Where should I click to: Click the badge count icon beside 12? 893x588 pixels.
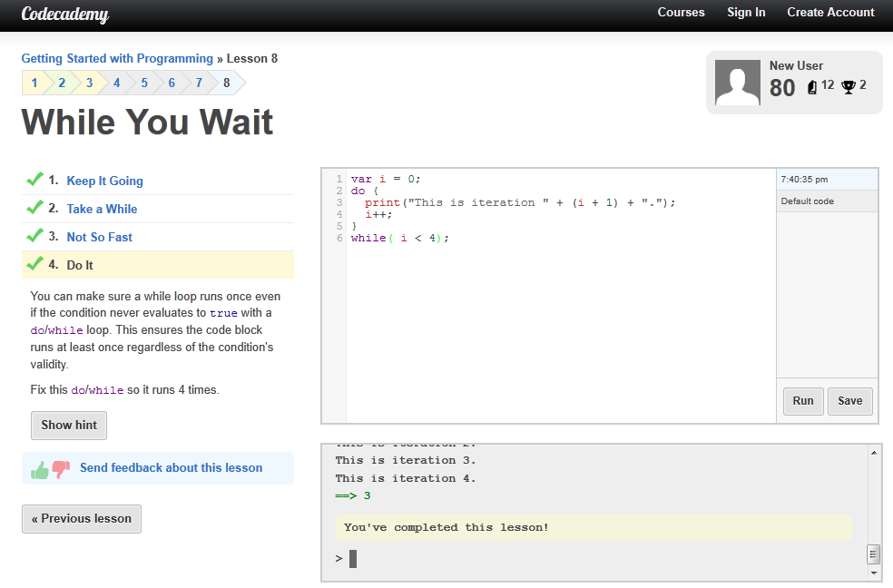[x=812, y=87]
